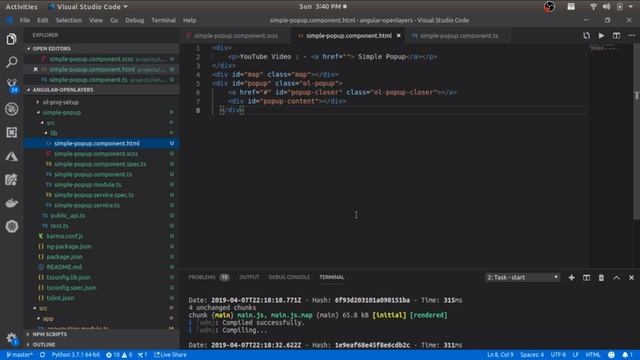Open the Manage gear icon
This screenshot has width=640, height=360.
click(11, 338)
